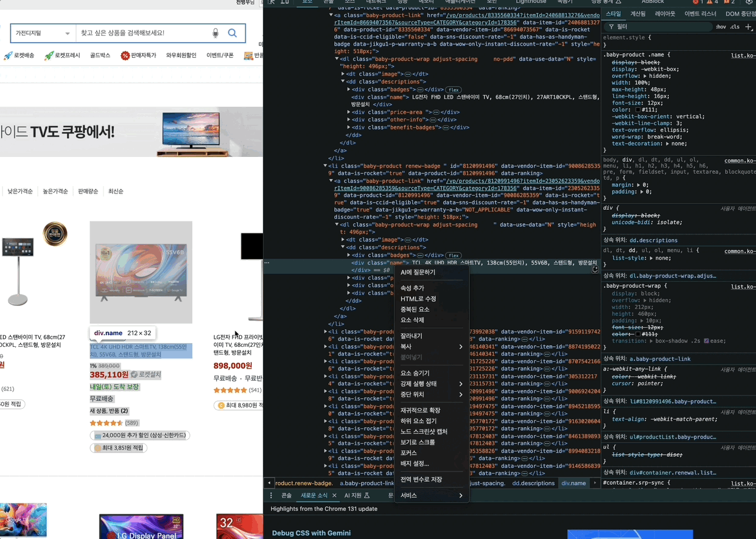Click the blue magnifier search icon
756x539 pixels.
pyautogui.click(x=233, y=33)
